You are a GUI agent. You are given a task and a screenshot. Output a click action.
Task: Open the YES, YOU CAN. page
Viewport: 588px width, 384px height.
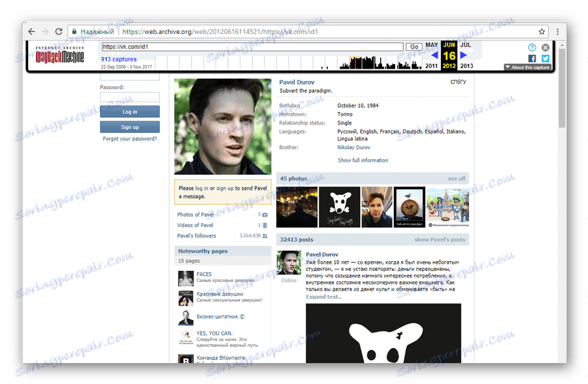coord(214,334)
